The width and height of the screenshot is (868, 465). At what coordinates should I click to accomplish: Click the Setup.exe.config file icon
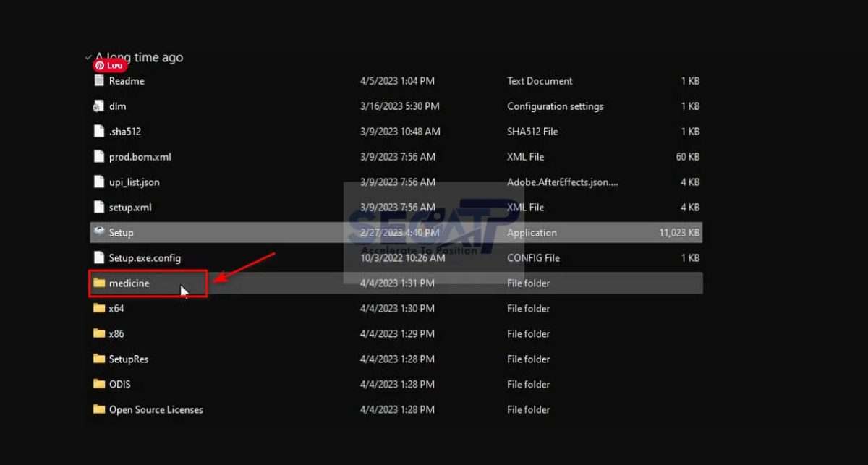point(99,257)
